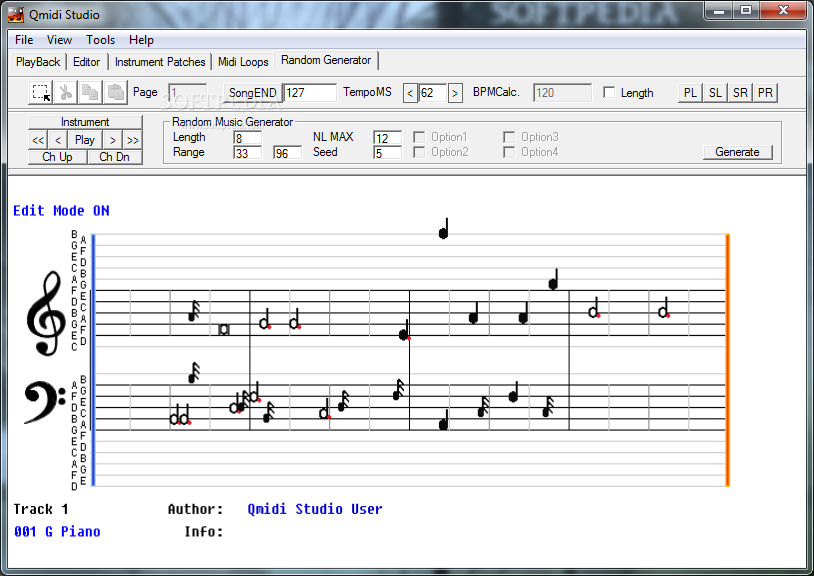Click the TempoMS value field 62
Screen dimensions: 814x576
click(432, 93)
